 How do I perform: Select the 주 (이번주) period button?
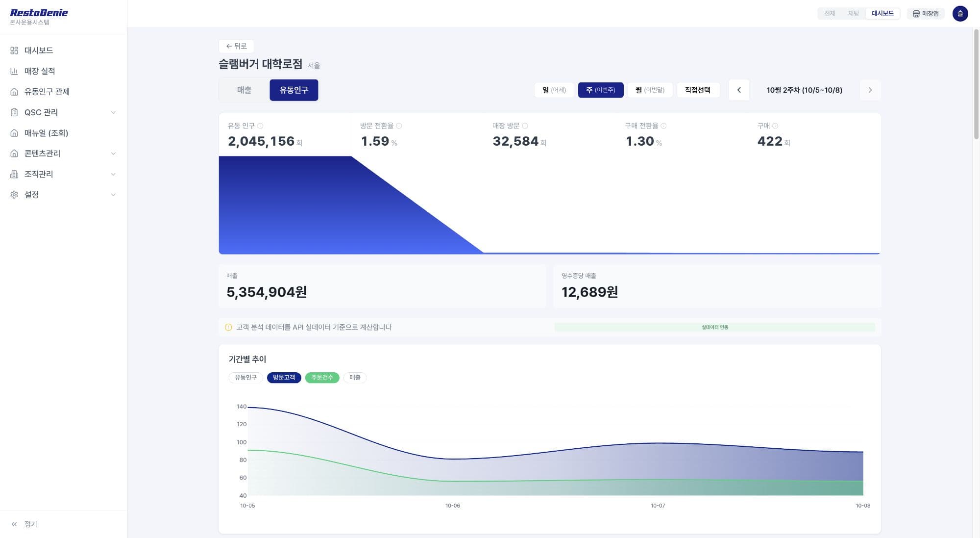601,90
